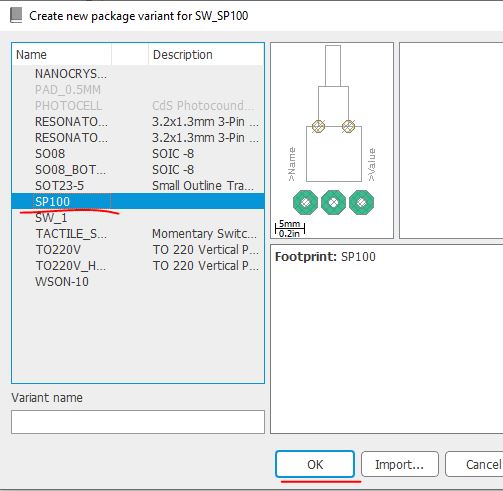503x491 pixels.
Task: Open the Import... dialog button
Action: (400, 464)
